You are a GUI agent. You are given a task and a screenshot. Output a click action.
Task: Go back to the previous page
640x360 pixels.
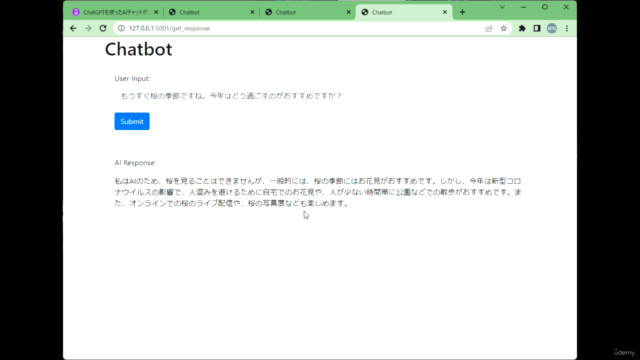click(73, 28)
